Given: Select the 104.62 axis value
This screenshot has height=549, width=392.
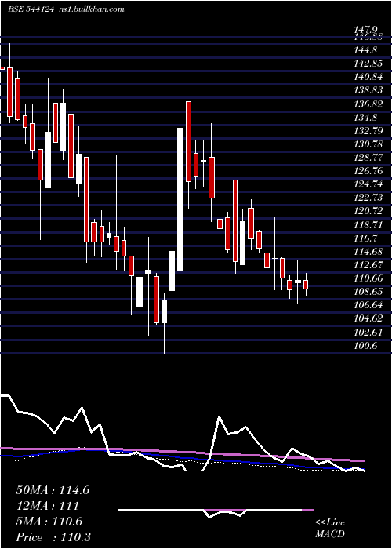Looking at the screenshot, I should click(368, 318).
